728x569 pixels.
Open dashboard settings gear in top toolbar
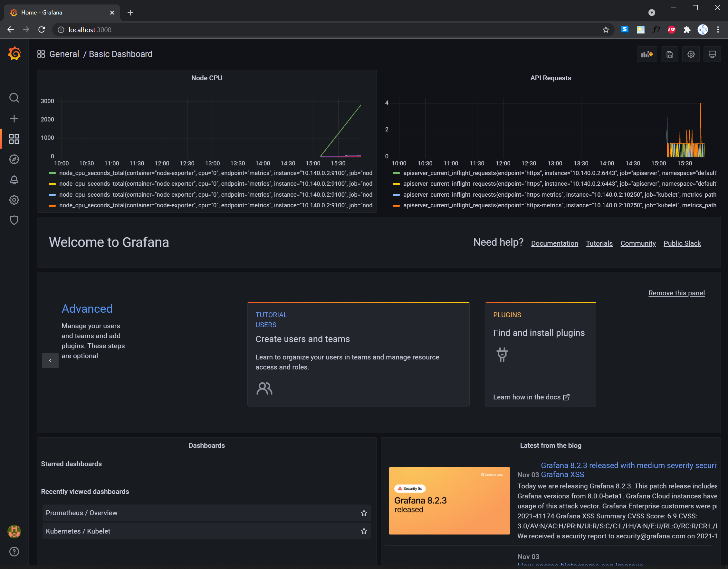[x=691, y=54]
